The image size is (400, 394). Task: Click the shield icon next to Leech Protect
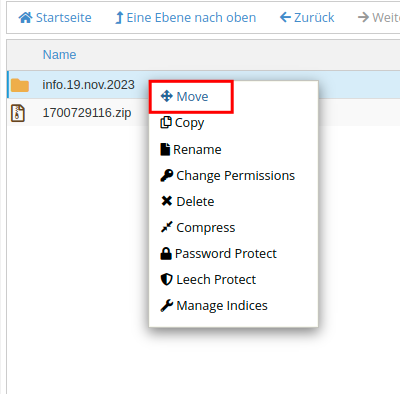[x=166, y=279]
